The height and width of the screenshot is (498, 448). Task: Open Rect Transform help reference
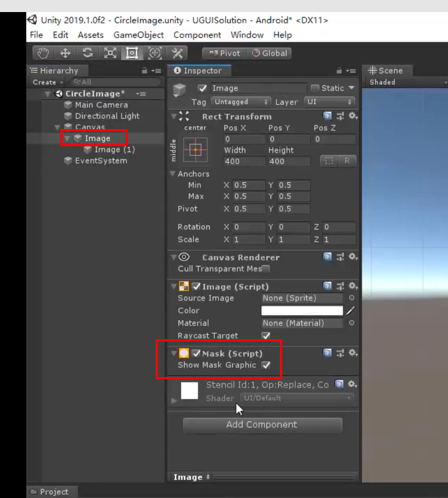click(x=327, y=116)
